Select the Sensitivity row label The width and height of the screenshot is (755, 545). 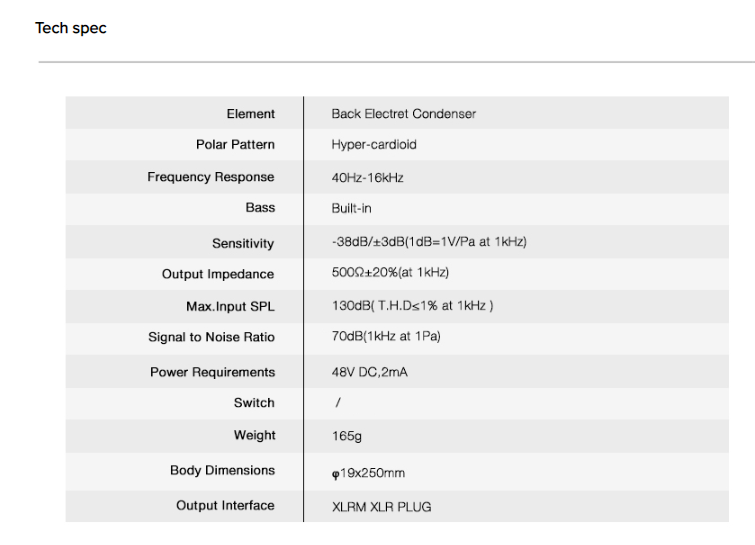tap(243, 244)
